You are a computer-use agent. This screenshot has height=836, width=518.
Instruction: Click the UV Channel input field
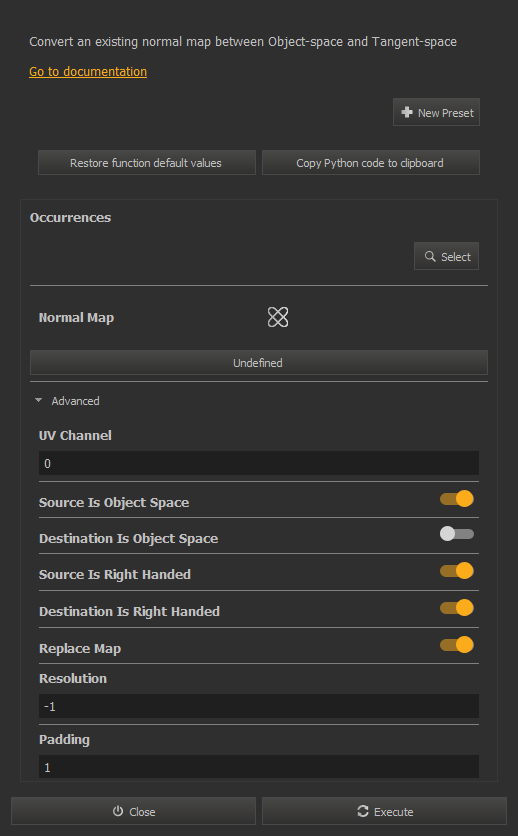point(258,463)
